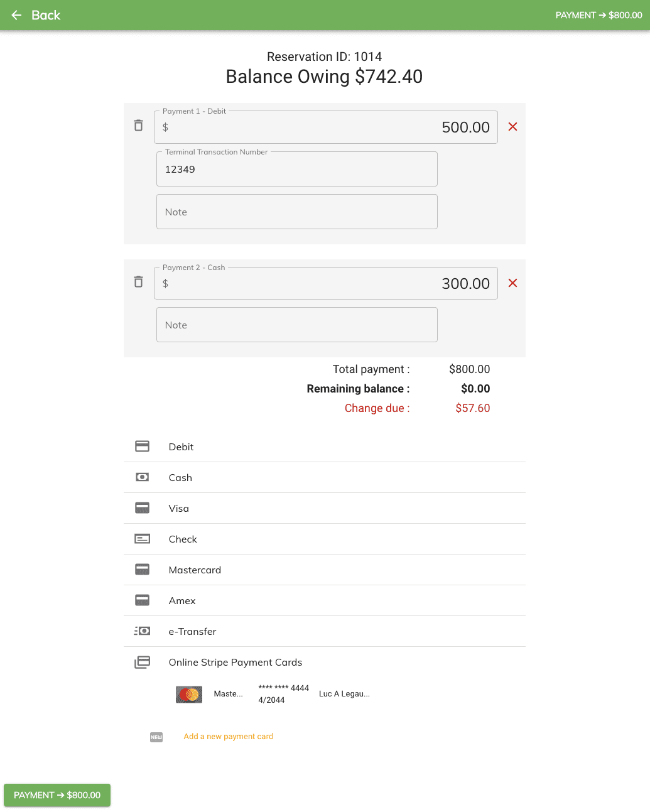The height and width of the screenshot is (812, 650).
Task: Choose Mastercard as payment method
Action: pyautogui.click(x=325, y=570)
